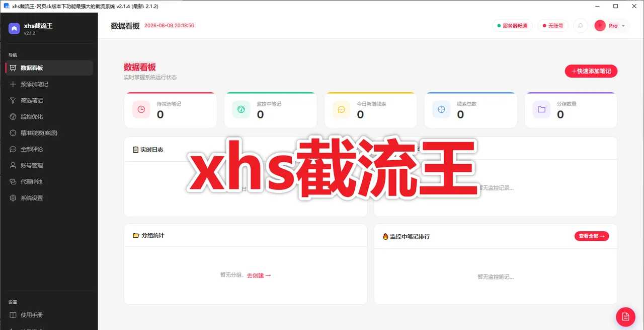The width and height of the screenshot is (644, 330).
Task: Click the xhs截流王 logo icon in sidebar
Action: pyautogui.click(x=14, y=28)
